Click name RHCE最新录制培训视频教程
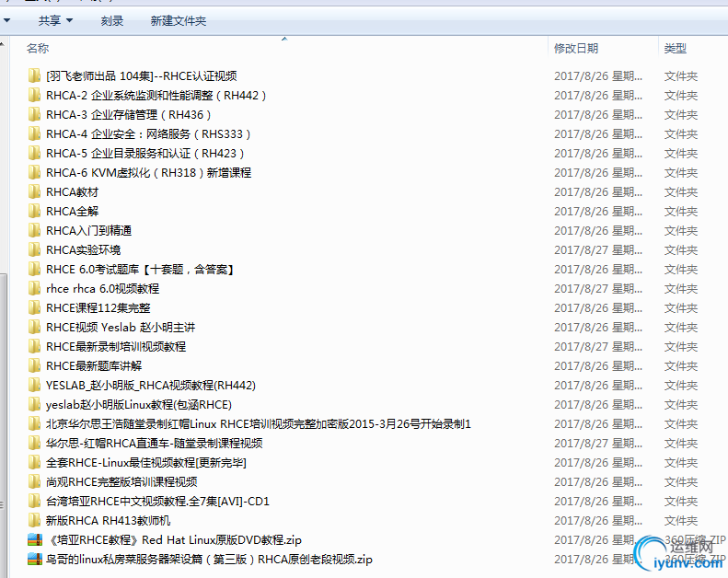 (116, 347)
